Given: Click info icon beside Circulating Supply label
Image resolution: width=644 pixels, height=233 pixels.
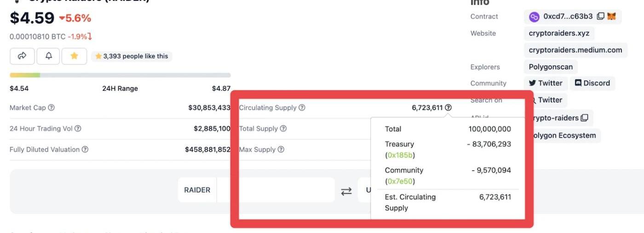Looking at the screenshot, I should pos(302,108).
